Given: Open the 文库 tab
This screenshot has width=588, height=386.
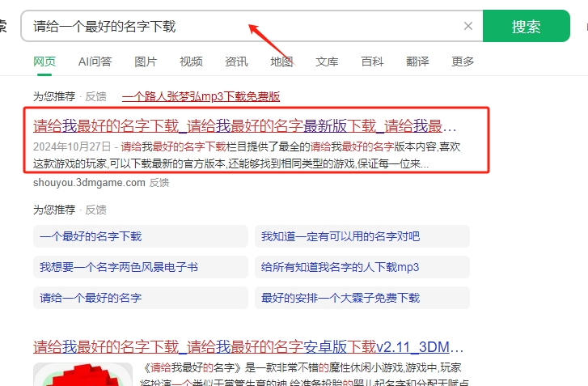Looking at the screenshot, I should [x=327, y=62].
